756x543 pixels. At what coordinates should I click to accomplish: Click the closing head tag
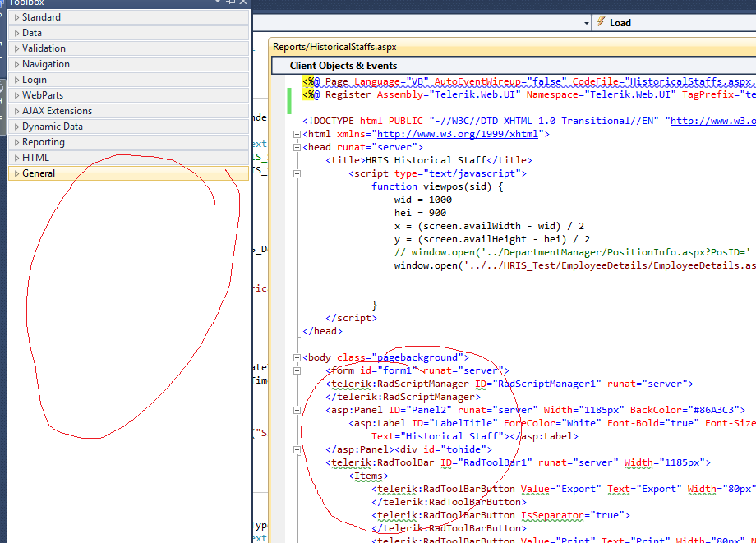point(322,331)
